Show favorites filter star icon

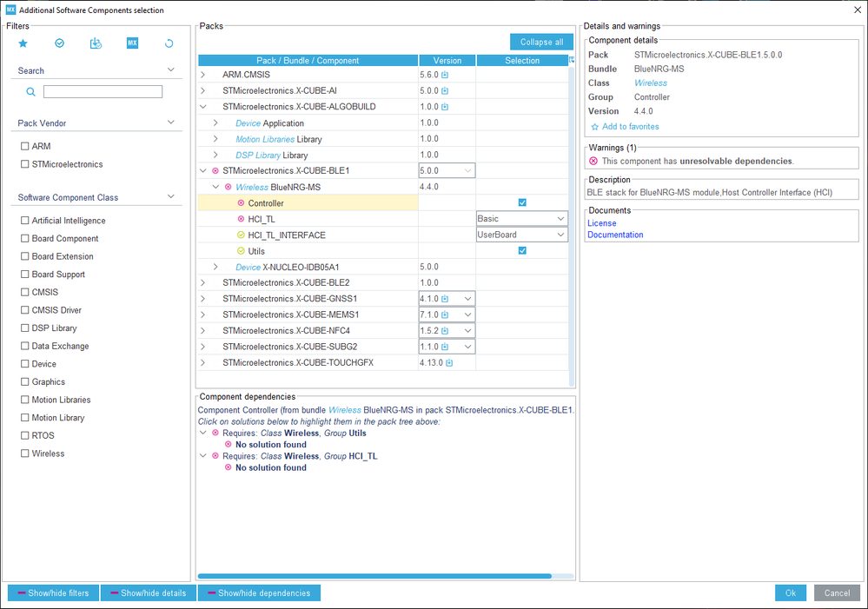pos(23,43)
